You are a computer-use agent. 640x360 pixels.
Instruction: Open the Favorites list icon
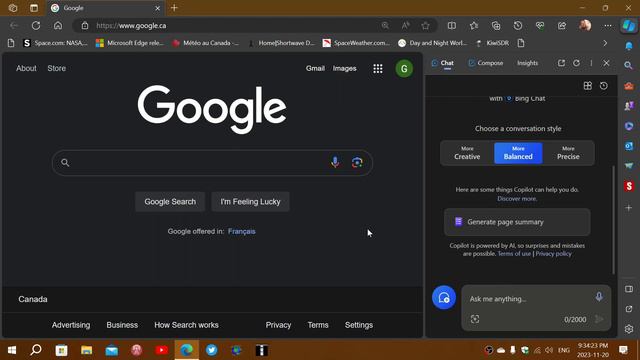[x=474, y=26]
